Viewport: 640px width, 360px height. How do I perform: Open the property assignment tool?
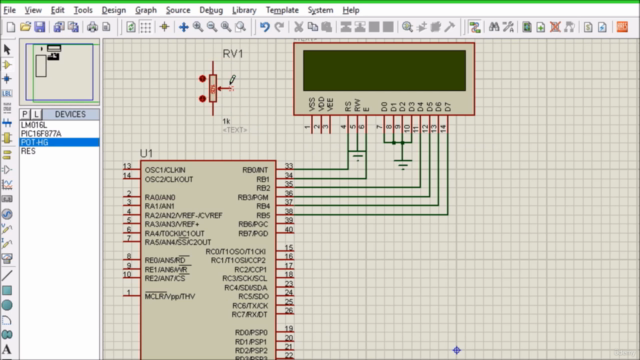click(x=508, y=27)
